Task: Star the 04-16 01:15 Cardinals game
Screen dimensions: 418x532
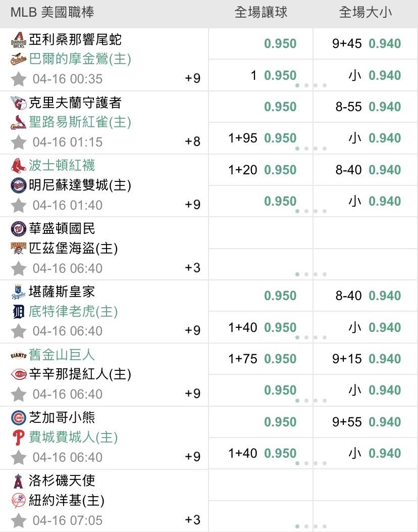Action: [19, 142]
